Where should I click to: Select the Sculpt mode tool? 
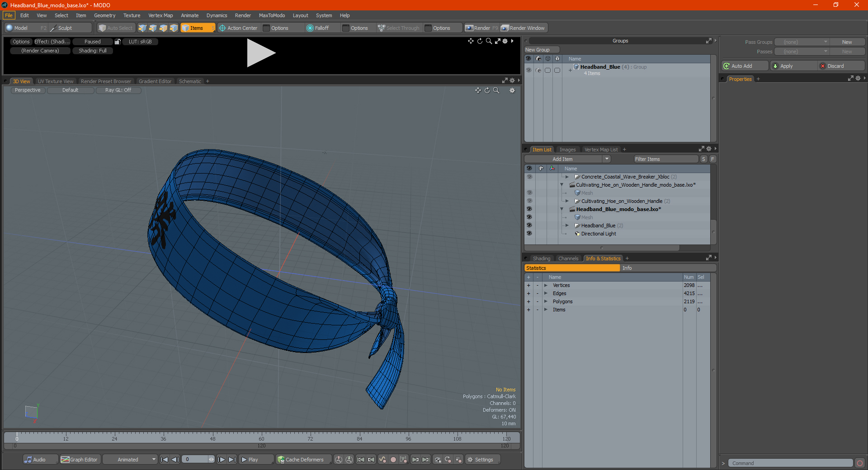[70, 28]
